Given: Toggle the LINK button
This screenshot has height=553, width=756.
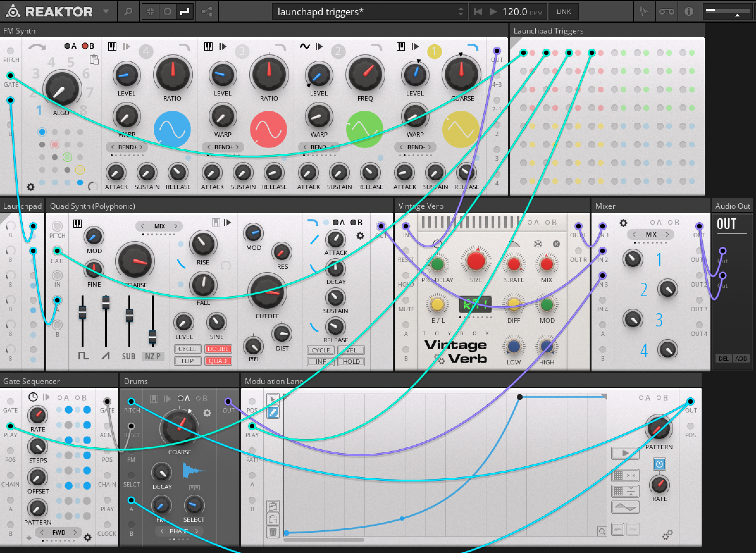Looking at the screenshot, I should pyautogui.click(x=564, y=12).
